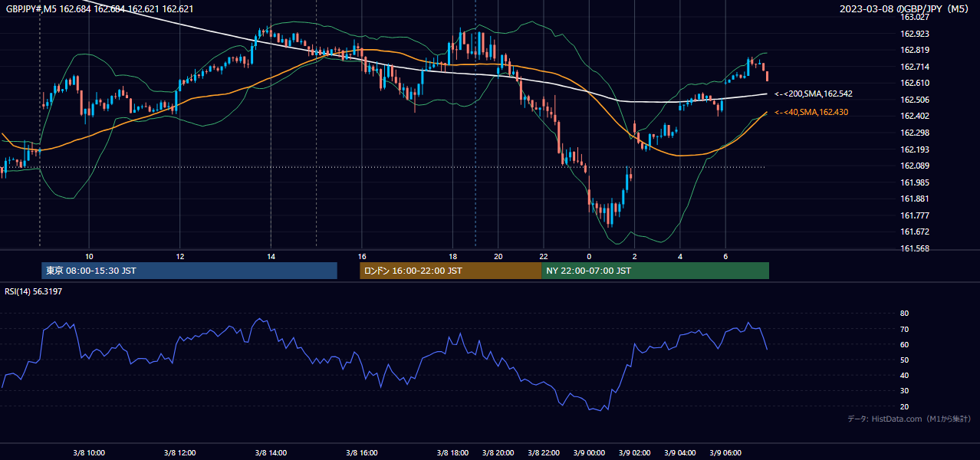Click RSI scale value 50

(x=905, y=360)
